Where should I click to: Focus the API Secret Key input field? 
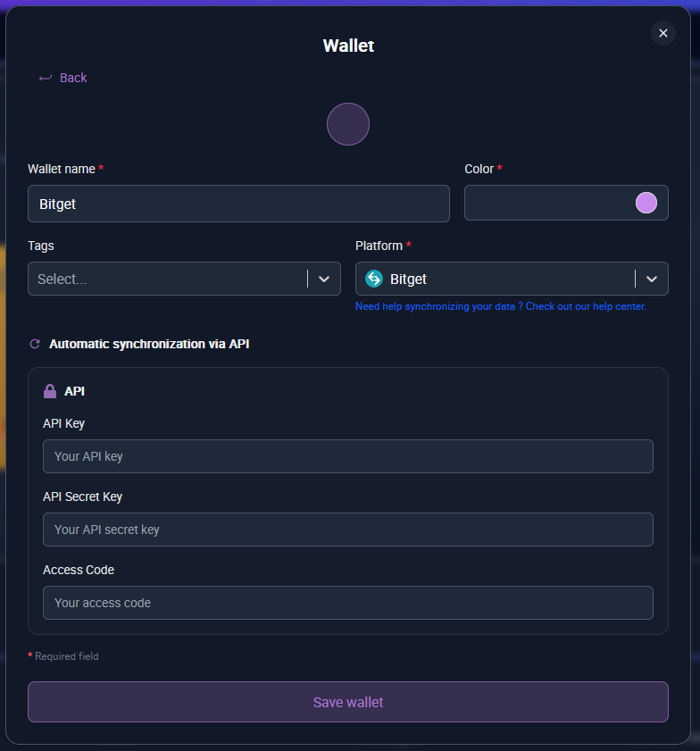click(x=348, y=530)
